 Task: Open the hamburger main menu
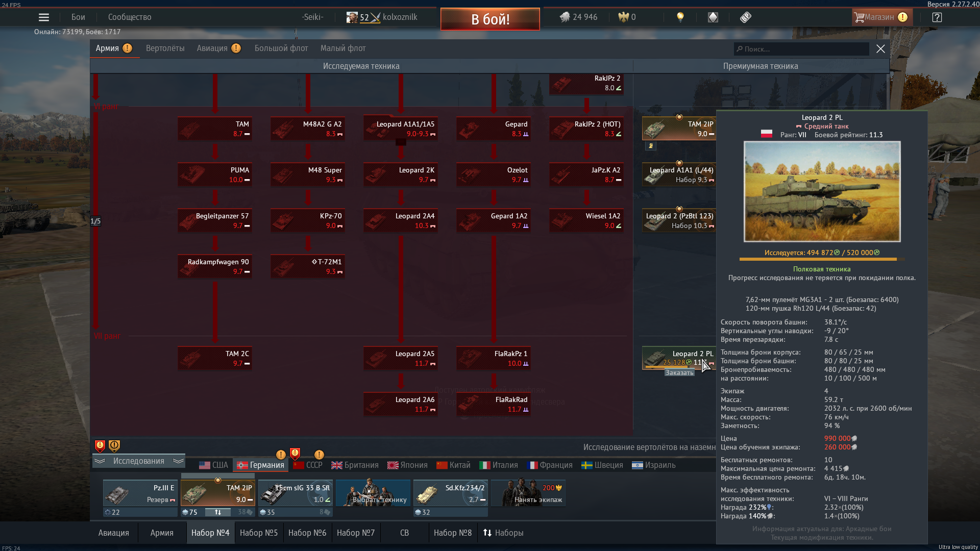tap(44, 17)
